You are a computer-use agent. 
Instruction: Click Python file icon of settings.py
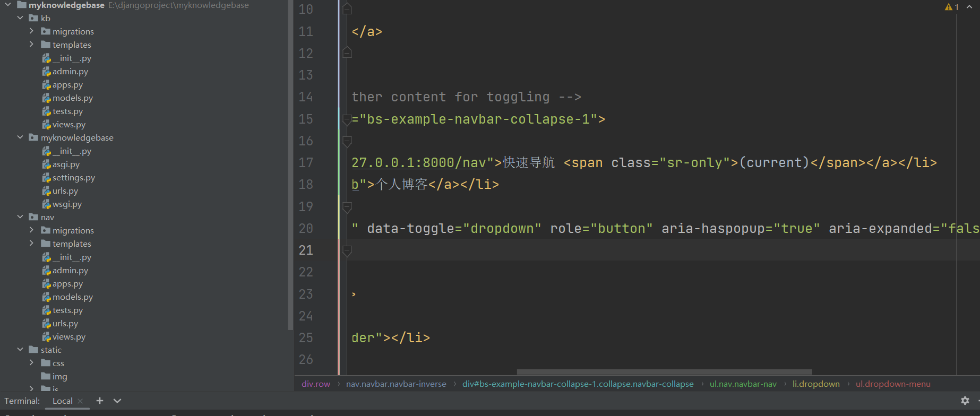(46, 177)
